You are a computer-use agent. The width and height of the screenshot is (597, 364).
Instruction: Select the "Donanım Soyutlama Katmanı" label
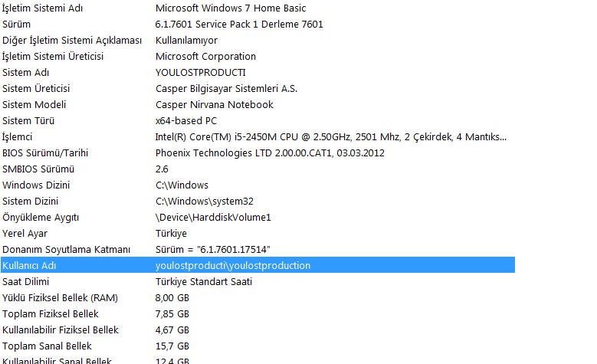click(x=66, y=249)
